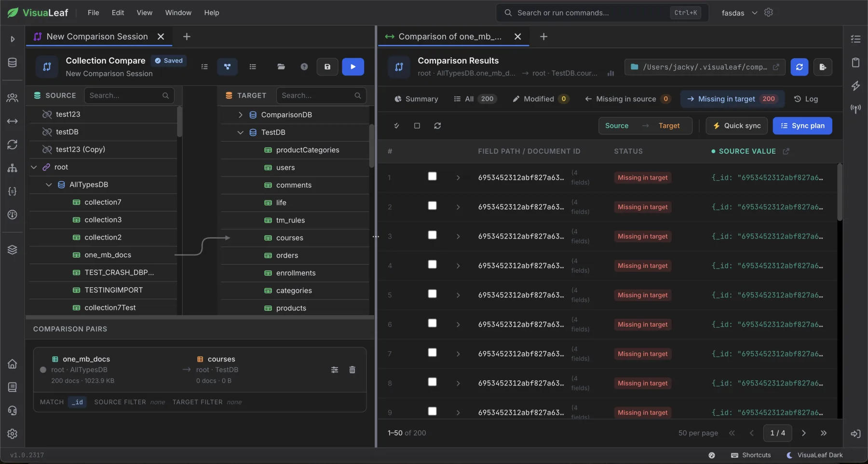
Task: Tick the checkbox for result row 3
Action: [433, 235]
